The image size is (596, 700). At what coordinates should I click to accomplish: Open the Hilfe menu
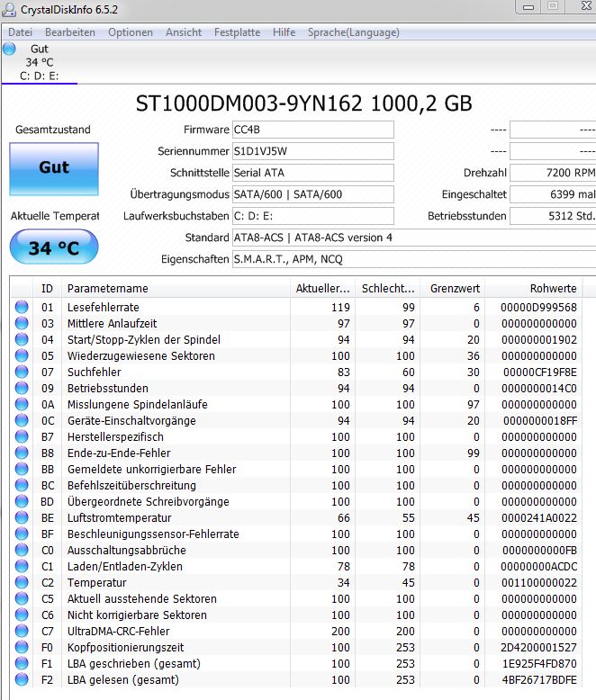pos(284,32)
